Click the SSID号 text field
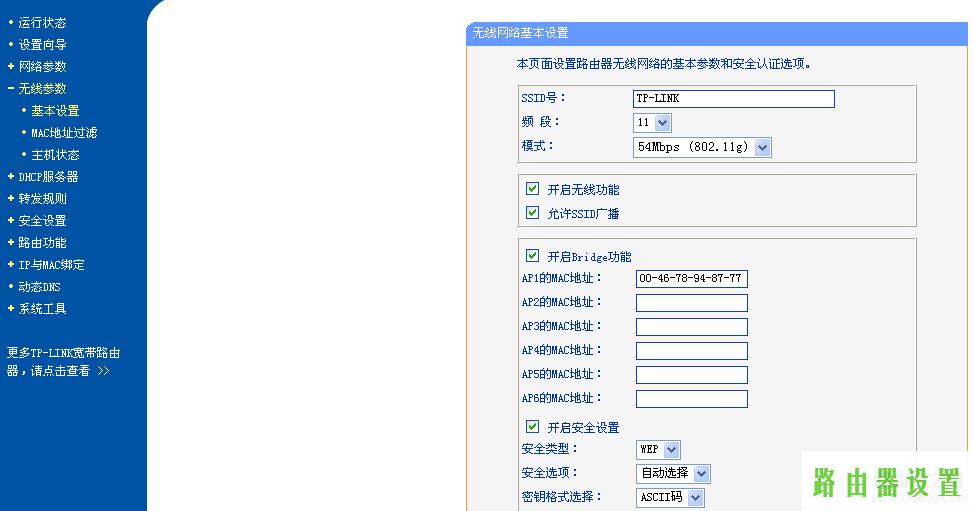Screen dimensions: 974x511 click(734, 99)
